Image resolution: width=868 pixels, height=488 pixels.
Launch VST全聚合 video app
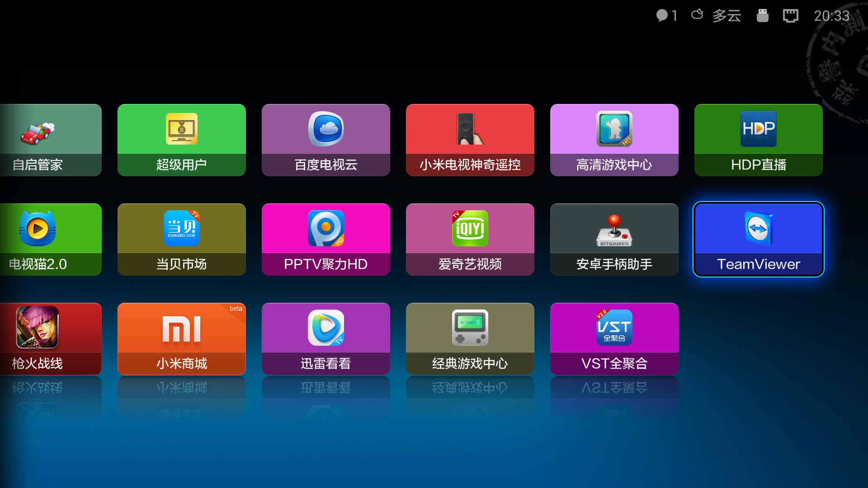614,338
